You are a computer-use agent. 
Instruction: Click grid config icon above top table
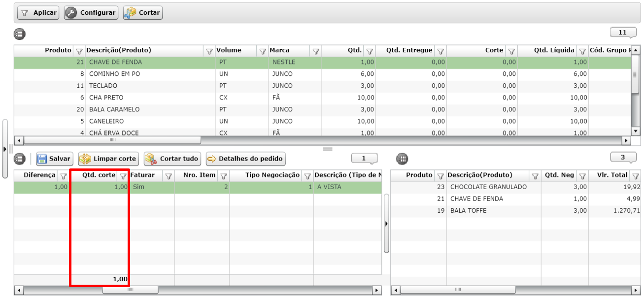tap(19, 34)
